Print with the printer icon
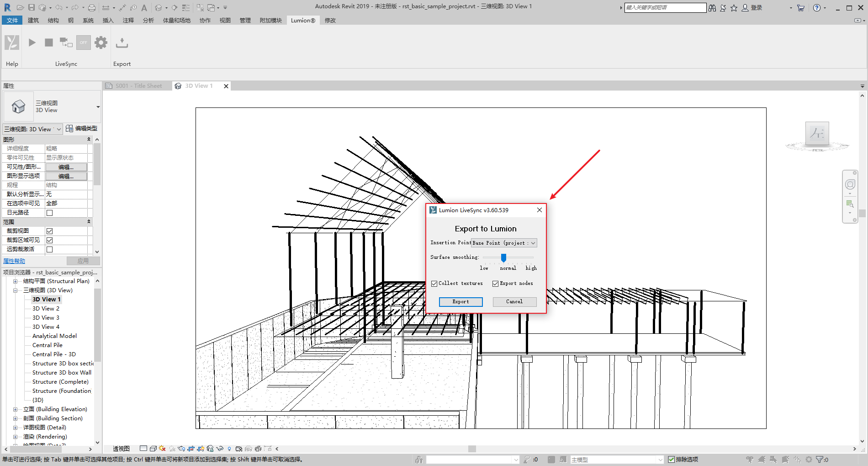 92,7
